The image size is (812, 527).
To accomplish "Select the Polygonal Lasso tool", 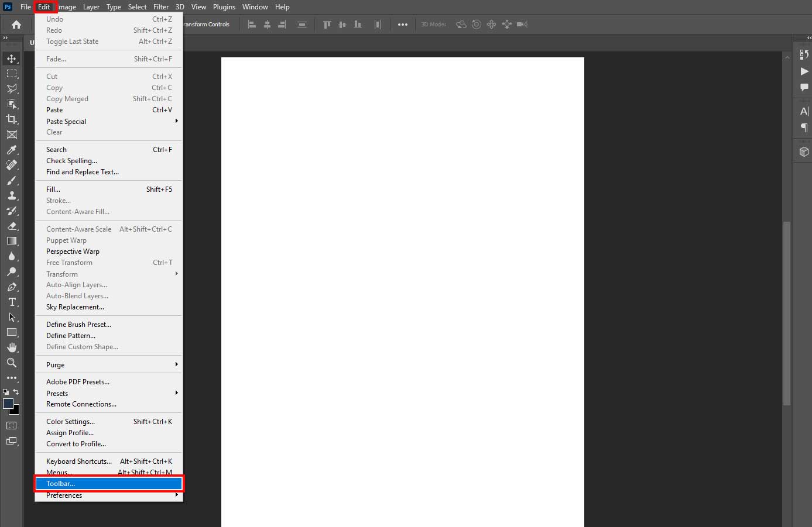I will click(x=11, y=89).
